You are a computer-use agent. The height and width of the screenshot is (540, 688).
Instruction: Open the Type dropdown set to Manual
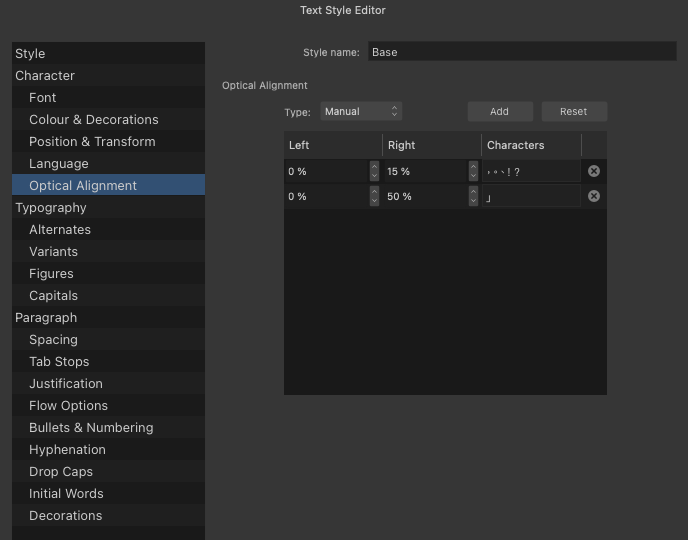coord(361,111)
